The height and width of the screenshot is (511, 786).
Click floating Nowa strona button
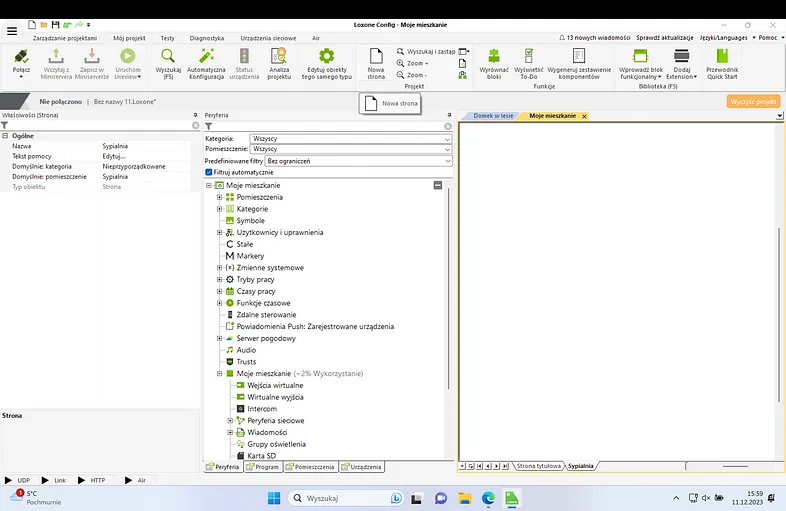pyautogui.click(x=390, y=103)
